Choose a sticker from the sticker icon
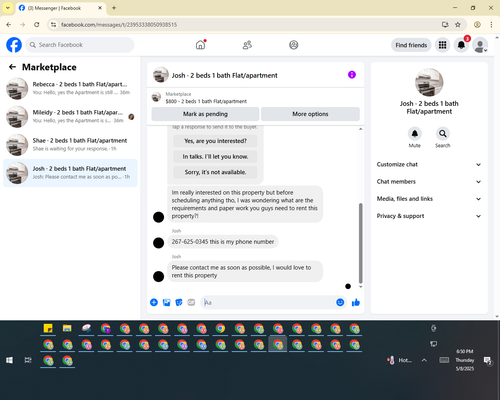The image size is (500, 400). (179, 302)
